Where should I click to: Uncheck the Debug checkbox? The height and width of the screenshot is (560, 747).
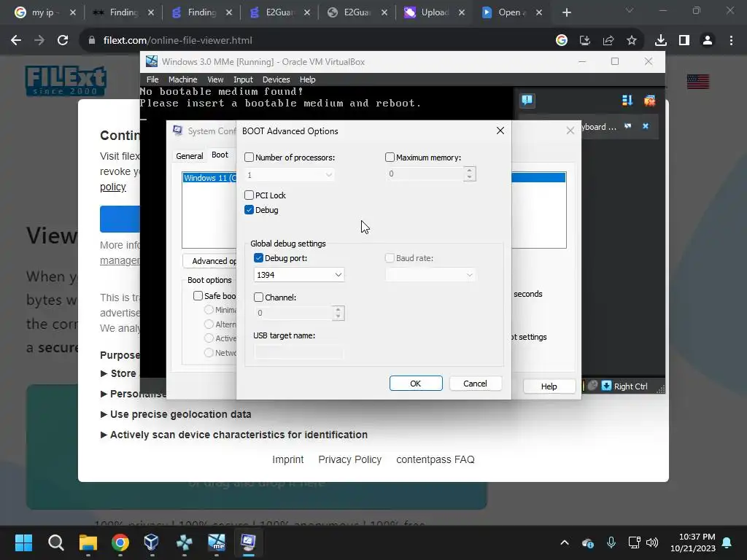(249, 209)
